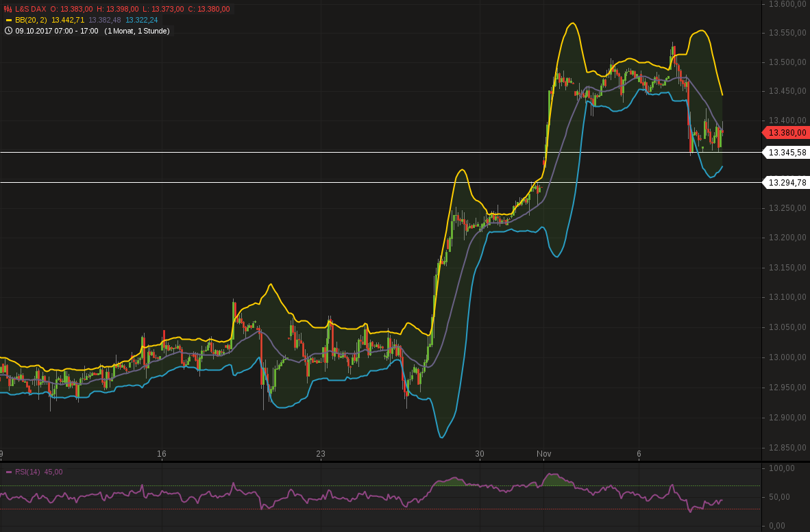Click the lower band value 13.322,24
The image size is (810, 532).
[x=142, y=20]
